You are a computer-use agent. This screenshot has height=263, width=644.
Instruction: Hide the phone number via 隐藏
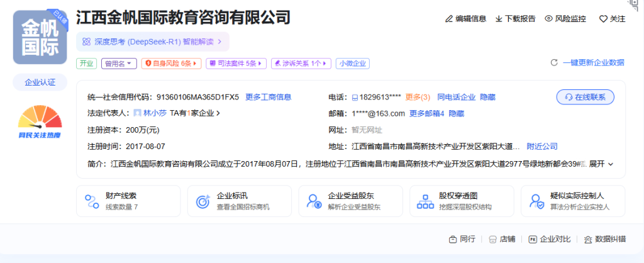point(487,97)
